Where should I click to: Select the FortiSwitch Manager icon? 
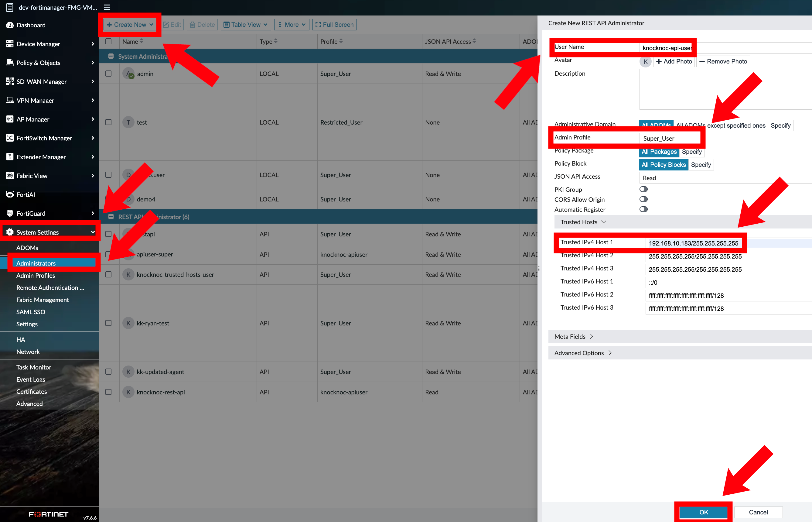pos(9,138)
